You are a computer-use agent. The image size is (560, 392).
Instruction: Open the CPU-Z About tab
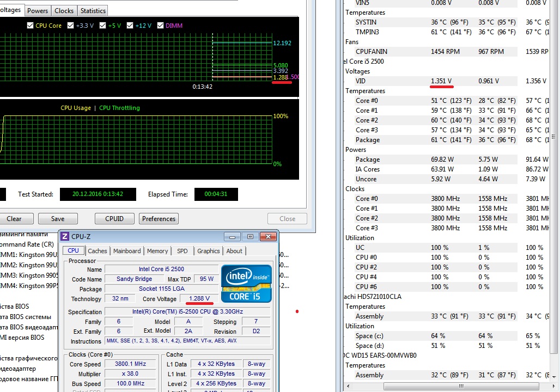[234, 251]
